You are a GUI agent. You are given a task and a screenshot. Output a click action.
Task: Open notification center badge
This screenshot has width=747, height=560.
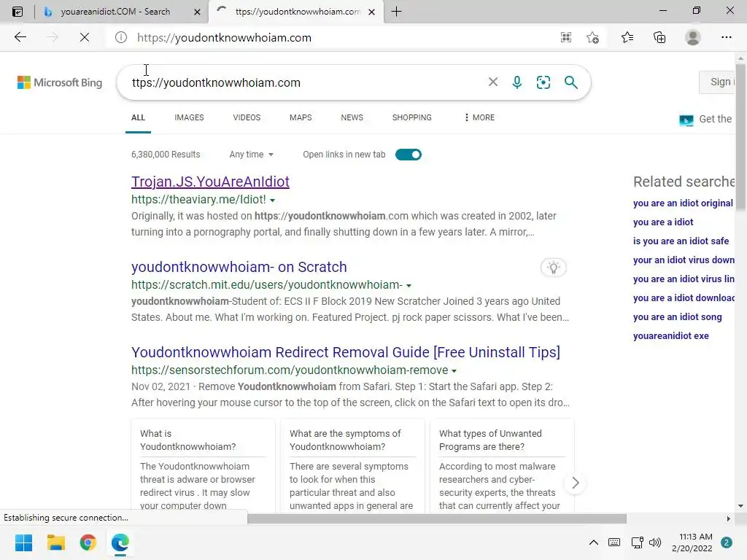[x=727, y=542]
